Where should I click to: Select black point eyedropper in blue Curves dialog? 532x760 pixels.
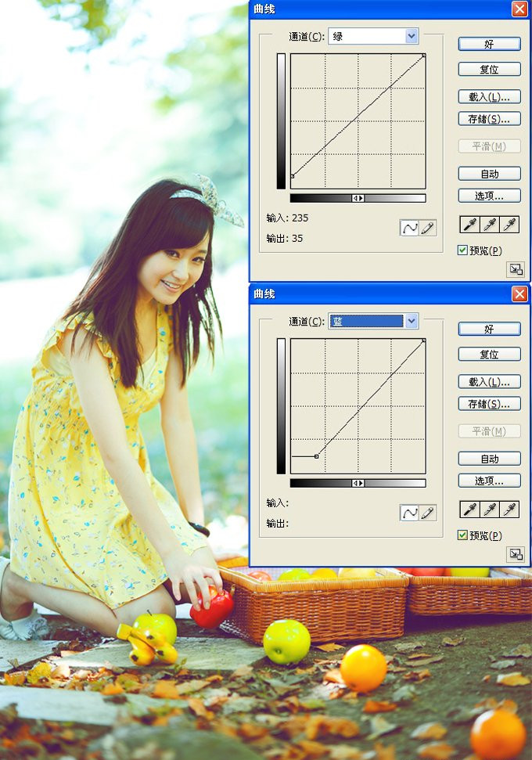469,510
